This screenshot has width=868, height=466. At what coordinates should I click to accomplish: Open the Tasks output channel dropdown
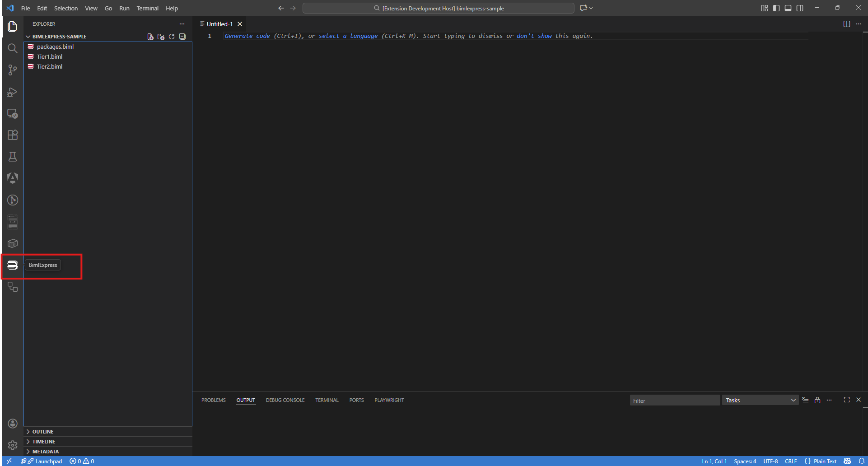[760, 400]
